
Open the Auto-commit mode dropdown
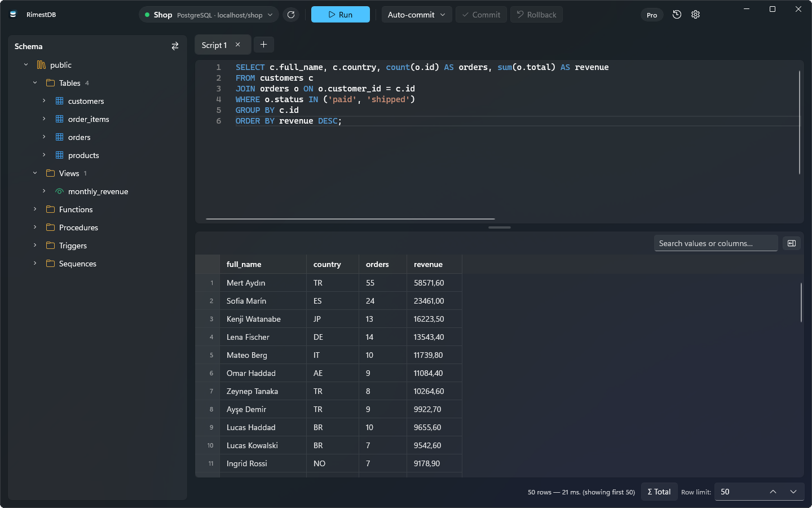point(417,15)
